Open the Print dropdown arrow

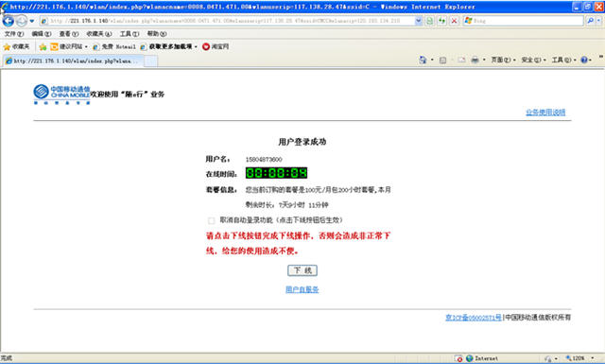click(x=484, y=60)
